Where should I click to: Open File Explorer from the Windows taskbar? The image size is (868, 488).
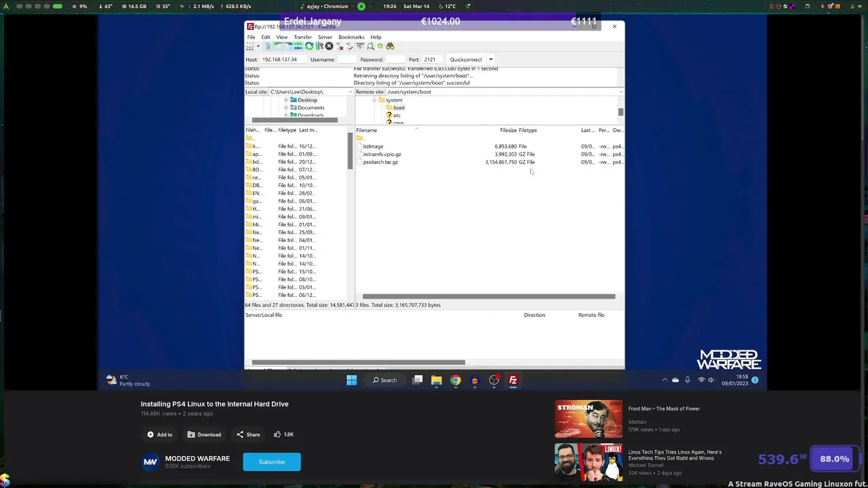click(436, 380)
